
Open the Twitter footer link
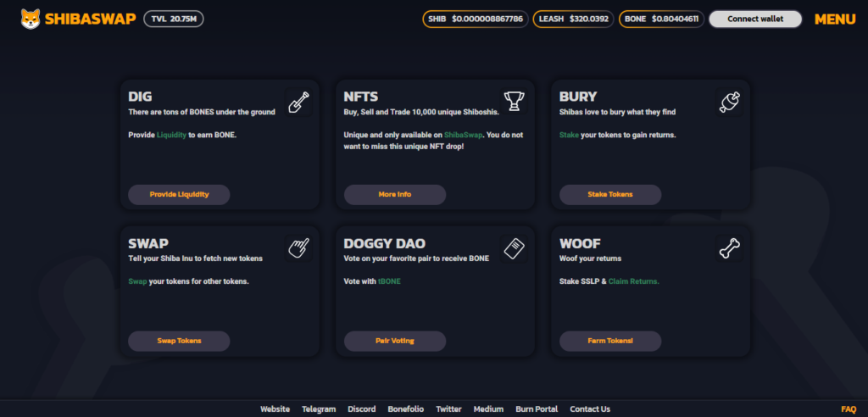click(448, 409)
